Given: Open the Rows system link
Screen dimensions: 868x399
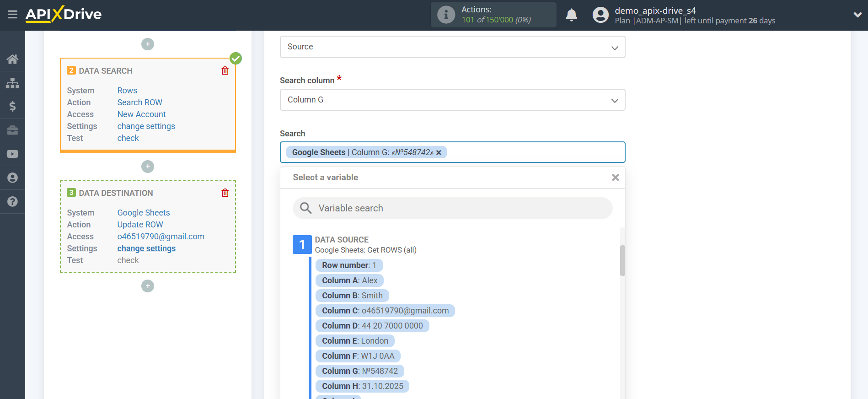Looking at the screenshot, I should (127, 91).
